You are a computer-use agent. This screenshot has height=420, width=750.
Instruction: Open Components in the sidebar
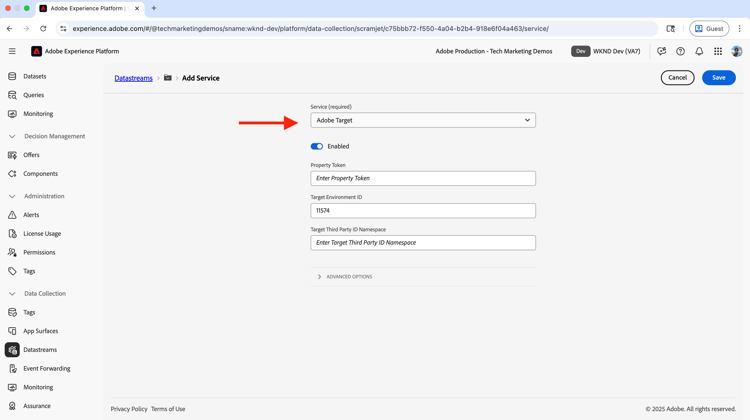point(40,173)
